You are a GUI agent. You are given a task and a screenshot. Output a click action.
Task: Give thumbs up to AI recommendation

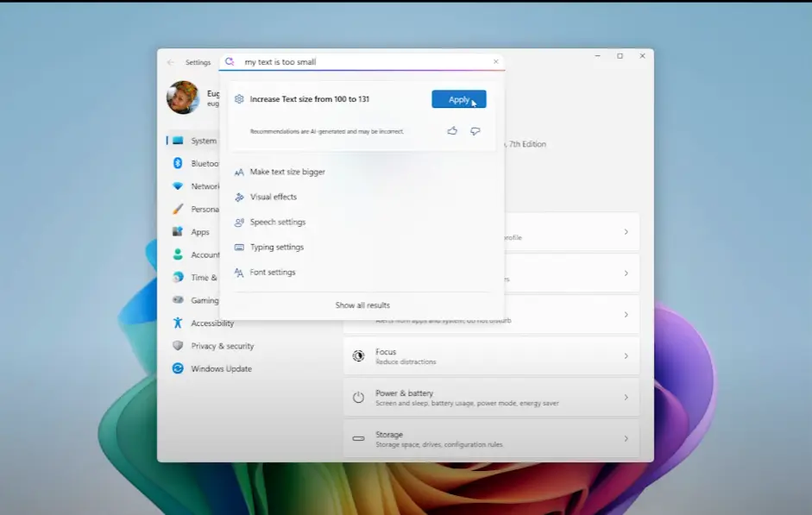coord(452,131)
